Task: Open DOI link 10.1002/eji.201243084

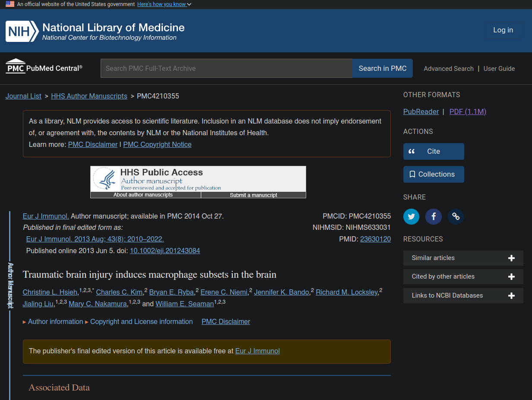Action: (165, 251)
